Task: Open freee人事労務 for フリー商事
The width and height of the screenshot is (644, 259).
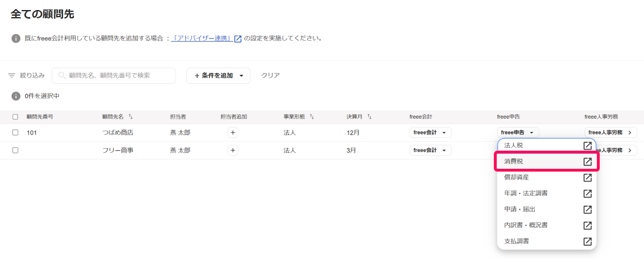Action: click(616, 150)
